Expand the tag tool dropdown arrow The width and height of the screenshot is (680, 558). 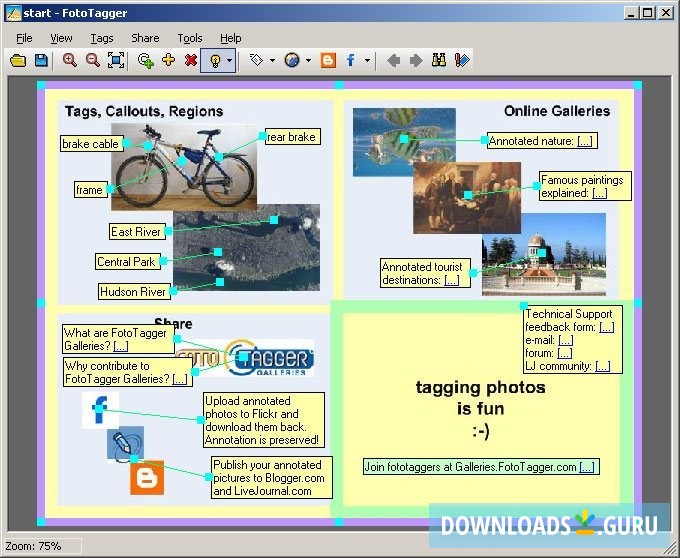pyautogui.click(x=272, y=60)
